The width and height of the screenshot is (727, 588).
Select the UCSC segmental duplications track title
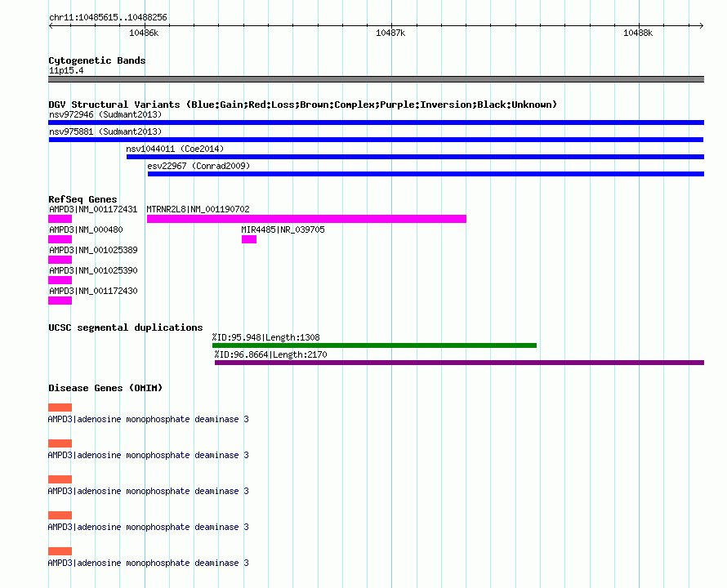coord(126,327)
